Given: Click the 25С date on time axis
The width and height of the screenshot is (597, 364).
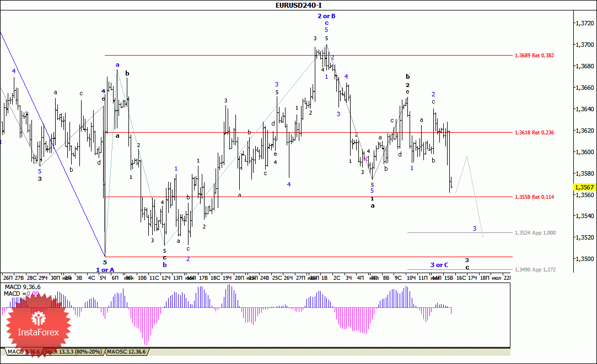Looking at the screenshot, I should [277, 278].
